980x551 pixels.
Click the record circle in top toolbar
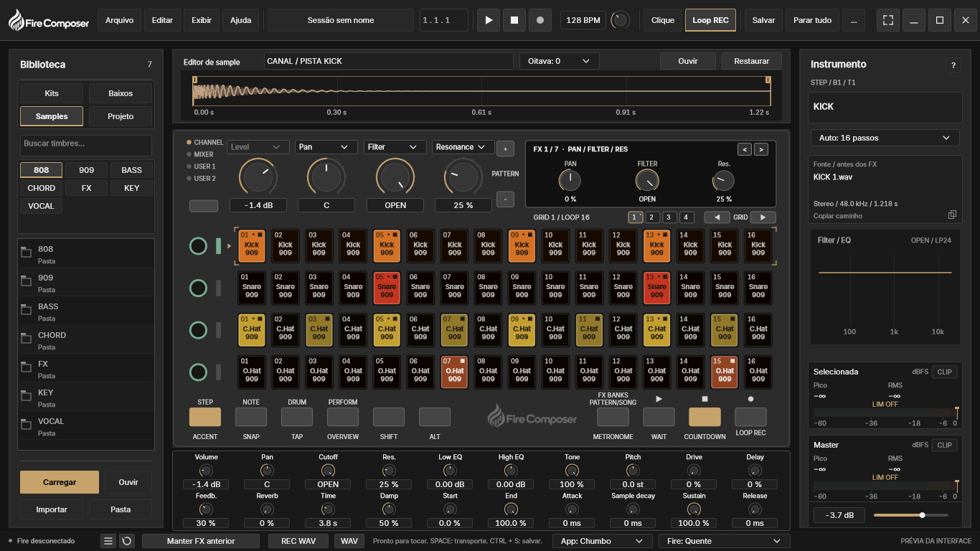coord(540,20)
